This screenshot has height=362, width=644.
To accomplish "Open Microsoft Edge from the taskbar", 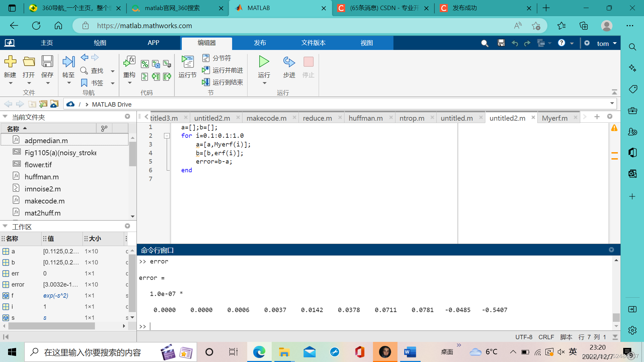I will pos(259,352).
